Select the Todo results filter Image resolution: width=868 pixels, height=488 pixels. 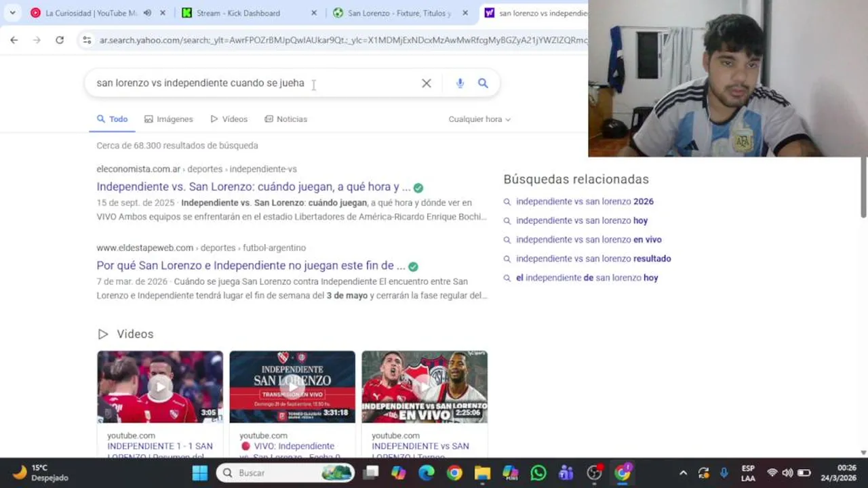pyautogui.click(x=112, y=119)
